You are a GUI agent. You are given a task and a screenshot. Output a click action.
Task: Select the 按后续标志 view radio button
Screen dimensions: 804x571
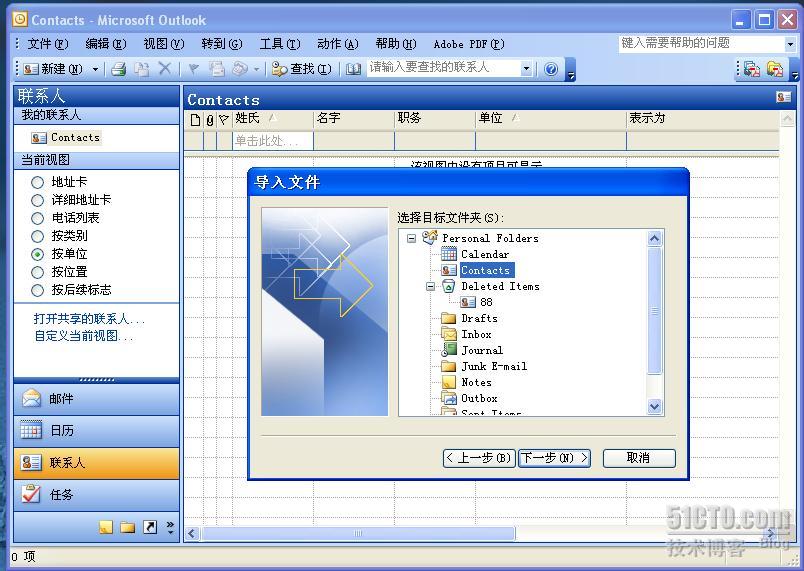[37, 291]
